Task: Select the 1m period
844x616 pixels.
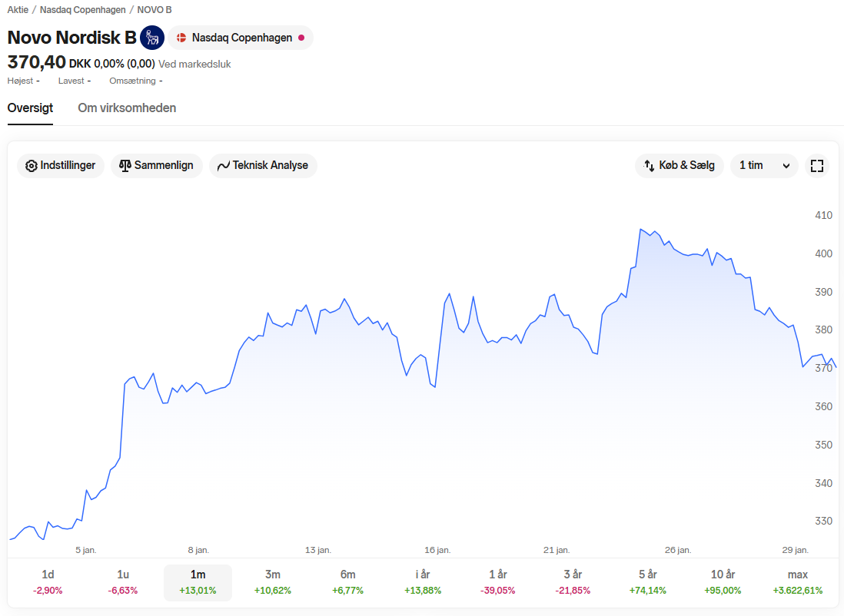Action: click(198, 583)
